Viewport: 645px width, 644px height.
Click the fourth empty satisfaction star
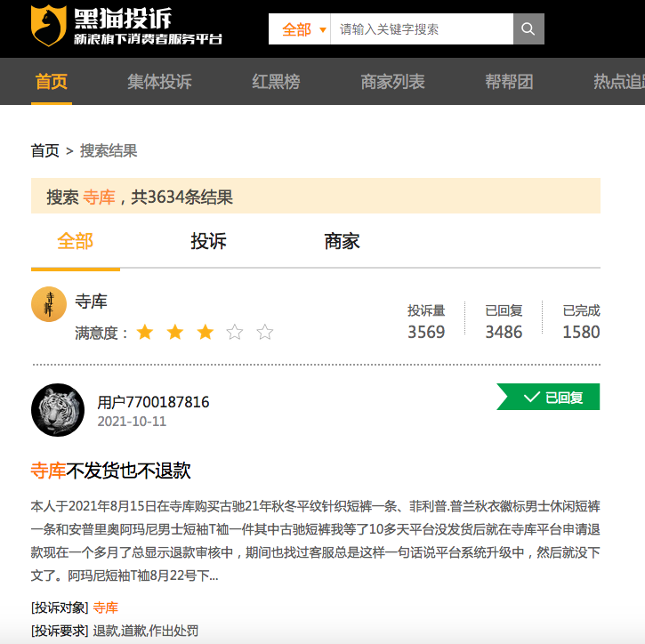coord(235,332)
